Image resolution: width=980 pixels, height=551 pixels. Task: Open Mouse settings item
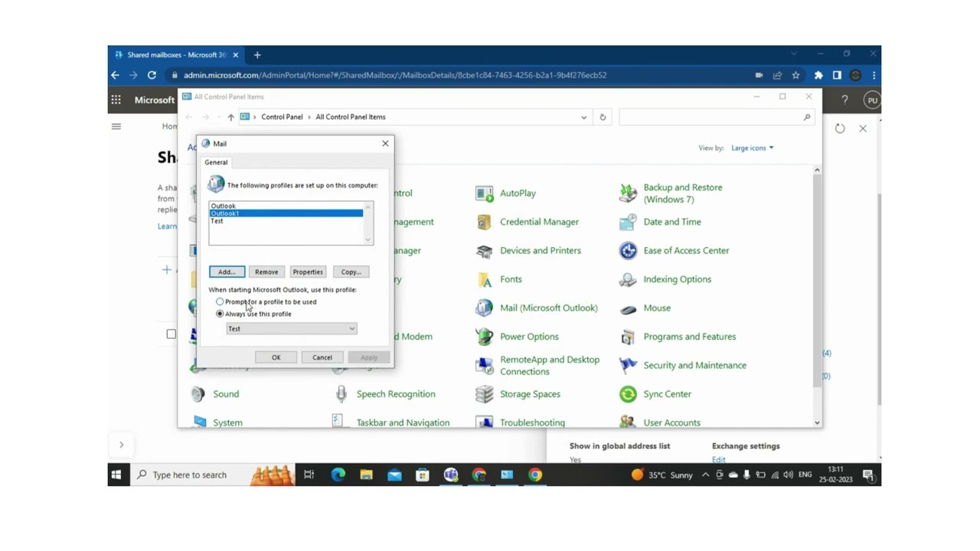point(645,308)
